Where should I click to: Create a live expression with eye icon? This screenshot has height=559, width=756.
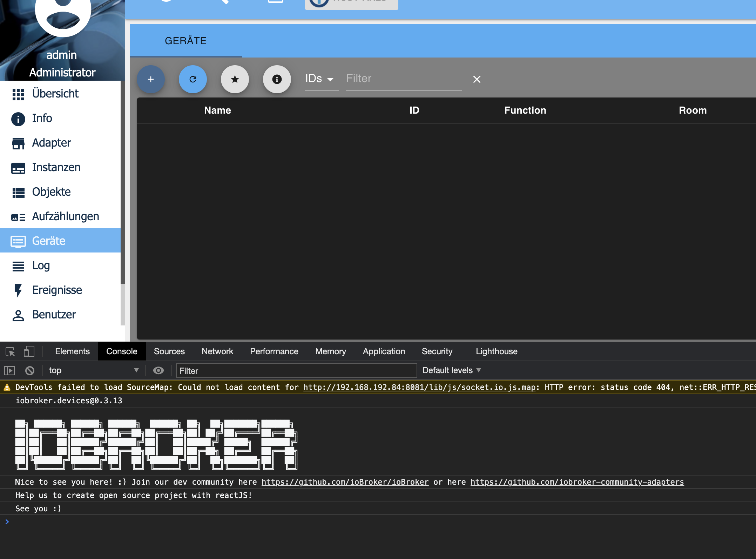158,371
